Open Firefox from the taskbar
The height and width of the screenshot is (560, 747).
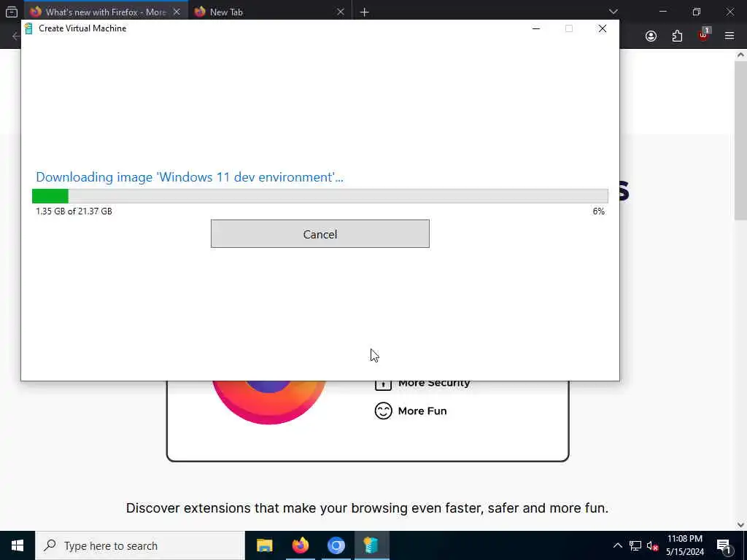coord(300,545)
